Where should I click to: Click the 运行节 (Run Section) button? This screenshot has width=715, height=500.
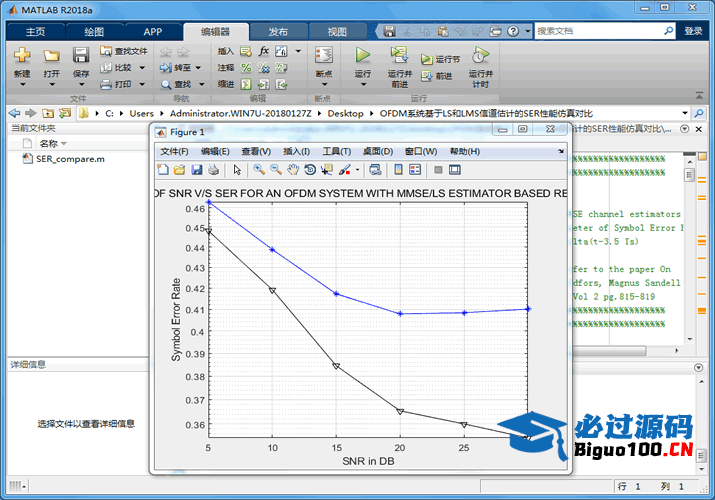[x=440, y=59]
